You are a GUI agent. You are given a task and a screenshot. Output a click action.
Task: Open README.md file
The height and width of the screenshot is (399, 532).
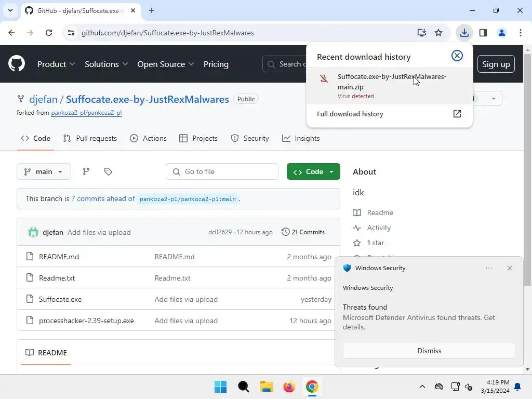coord(59,257)
